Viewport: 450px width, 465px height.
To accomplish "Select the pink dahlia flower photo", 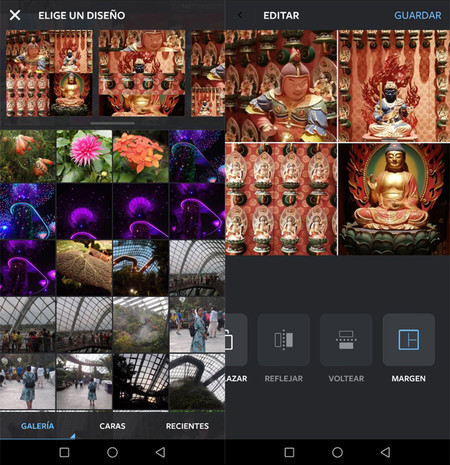I will pos(84,156).
